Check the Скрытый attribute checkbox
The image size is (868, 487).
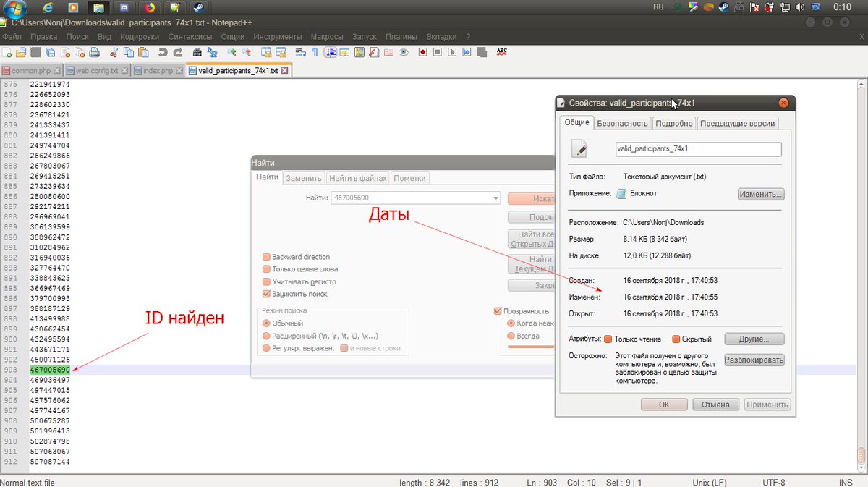[x=677, y=339]
